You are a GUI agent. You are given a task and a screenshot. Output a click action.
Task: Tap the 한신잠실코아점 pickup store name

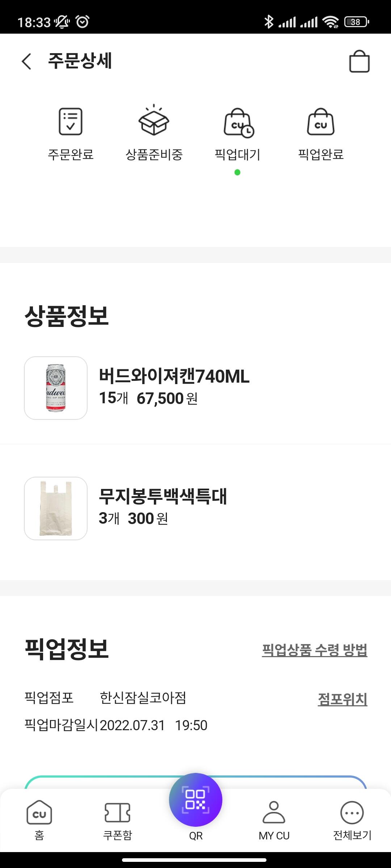[x=143, y=698]
